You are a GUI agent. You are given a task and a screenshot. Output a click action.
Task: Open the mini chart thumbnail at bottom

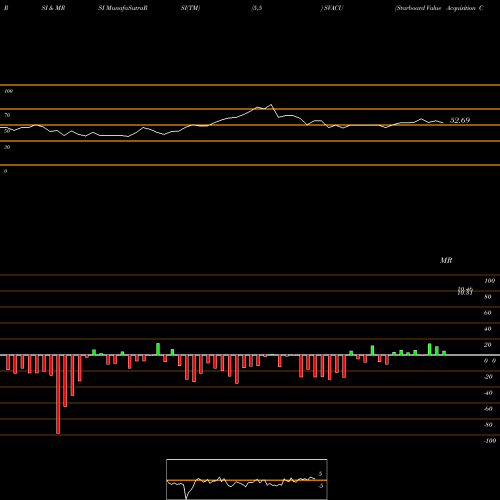click(247, 479)
